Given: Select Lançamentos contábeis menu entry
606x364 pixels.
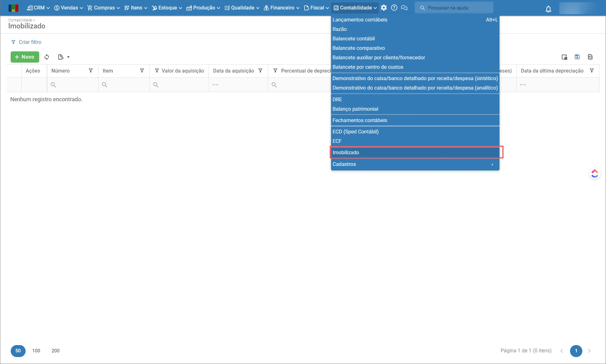Looking at the screenshot, I should pos(359,20).
